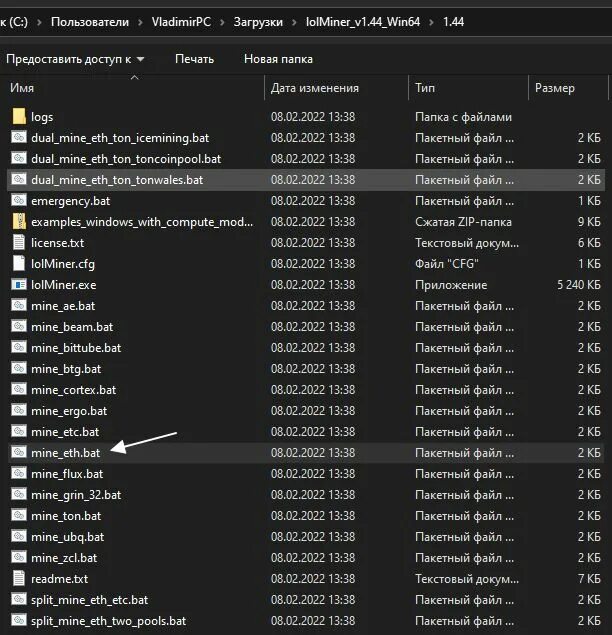Select the split_mine_eth_two_pools.bat file name

click(x=109, y=621)
